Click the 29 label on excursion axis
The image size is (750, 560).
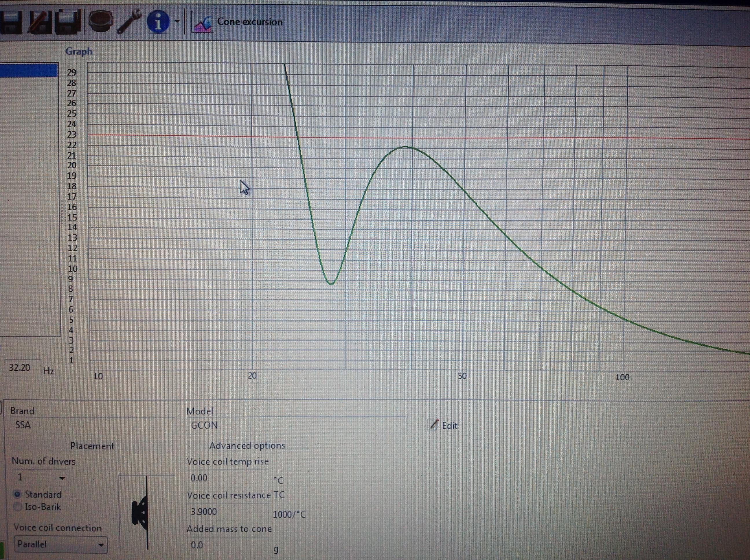point(71,72)
